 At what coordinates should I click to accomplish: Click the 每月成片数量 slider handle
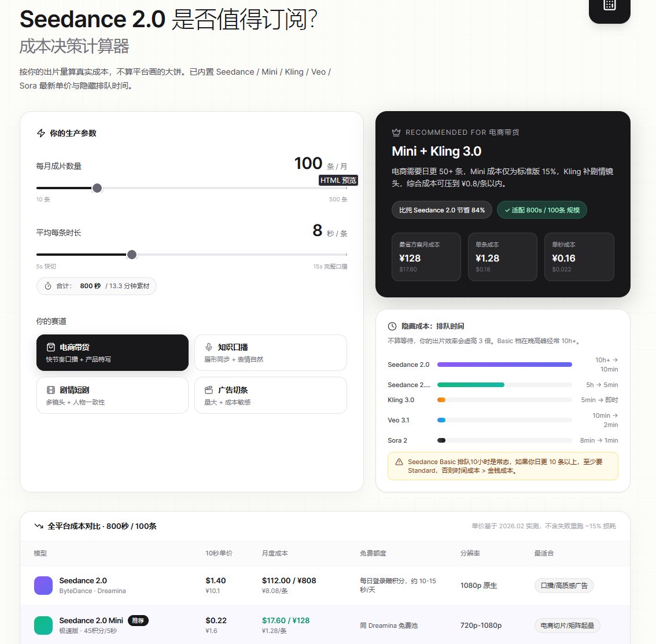[x=97, y=188]
